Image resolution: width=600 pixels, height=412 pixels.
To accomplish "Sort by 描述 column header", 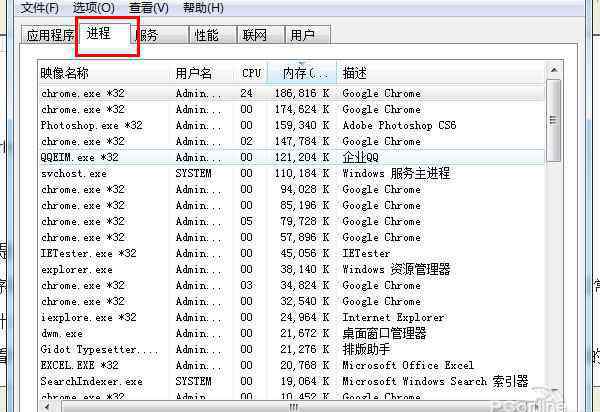I will pyautogui.click(x=440, y=73).
